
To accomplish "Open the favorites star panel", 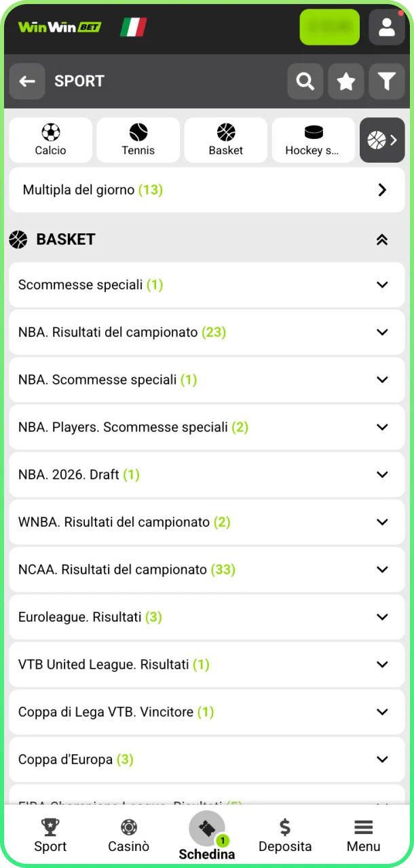I will [346, 81].
